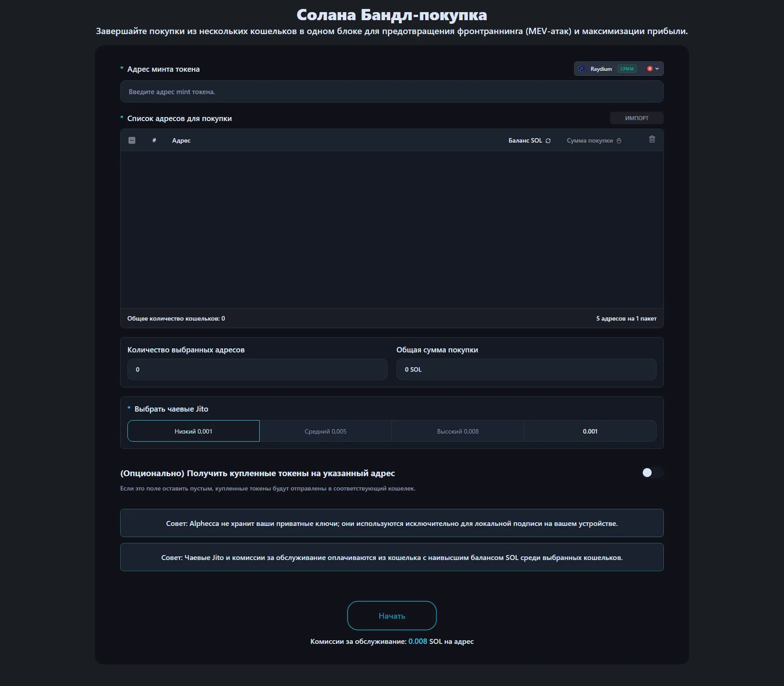The width and height of the screenshot is (784, 686).
Task: Select the Низкий 0,001 Jito tip option
Action: 193,431
